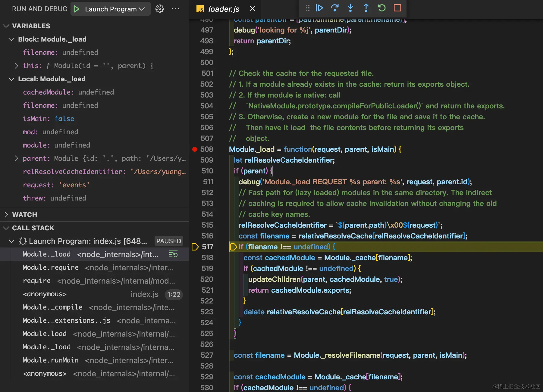This screenshot has height=392, width=543.
Task: Click the current execution arrow at line 517
Action: tap(195, 247)
